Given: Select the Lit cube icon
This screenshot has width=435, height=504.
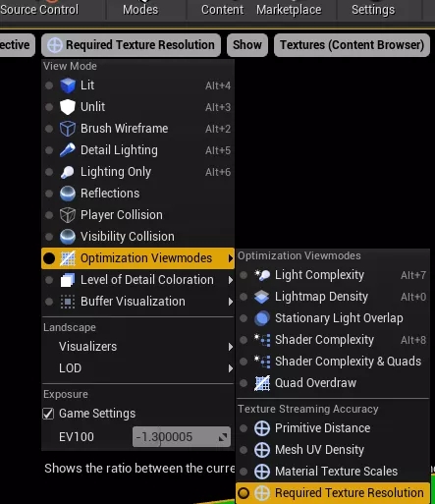Looking at the screenshot, I should tap(68, 85).
